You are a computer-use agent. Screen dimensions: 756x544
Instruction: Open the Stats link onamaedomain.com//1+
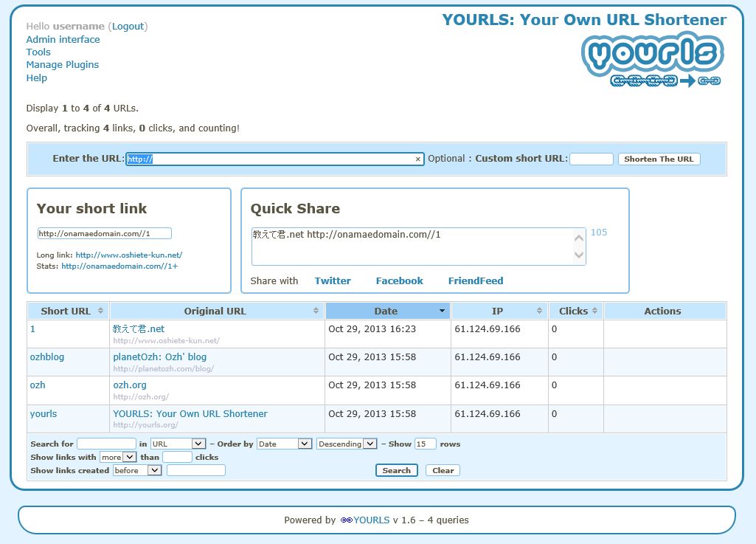119,266
